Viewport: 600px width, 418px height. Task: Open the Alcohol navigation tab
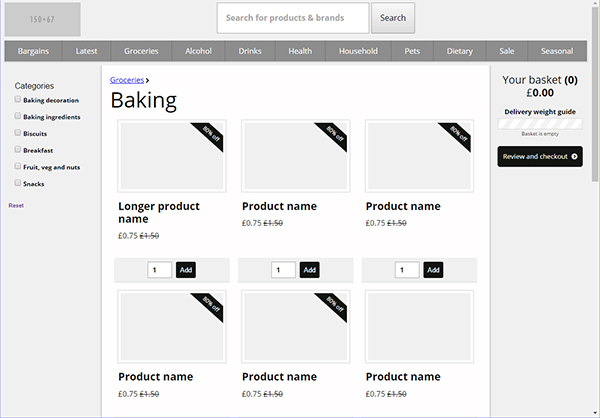(x=198, y=51)
